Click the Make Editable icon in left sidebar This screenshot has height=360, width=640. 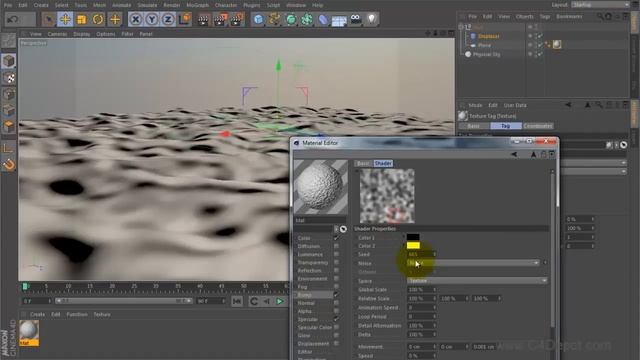pyautogui.click(x=9, y=40)
